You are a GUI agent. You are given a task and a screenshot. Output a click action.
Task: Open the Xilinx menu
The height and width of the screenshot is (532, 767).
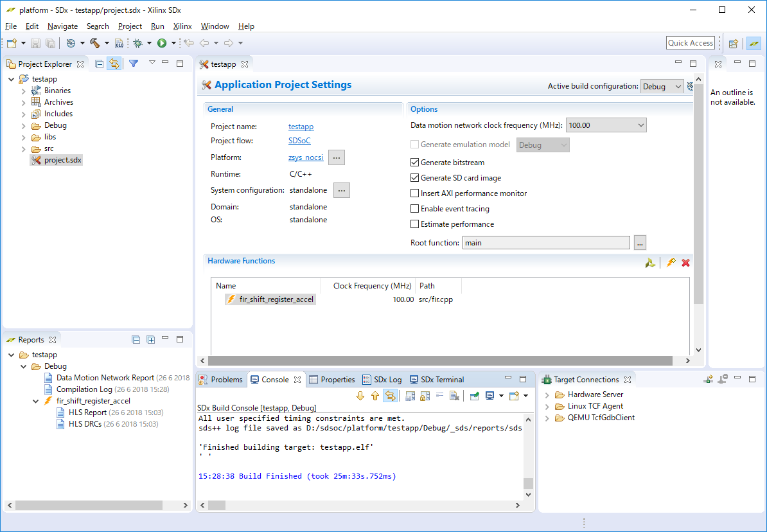pos(182,26)
